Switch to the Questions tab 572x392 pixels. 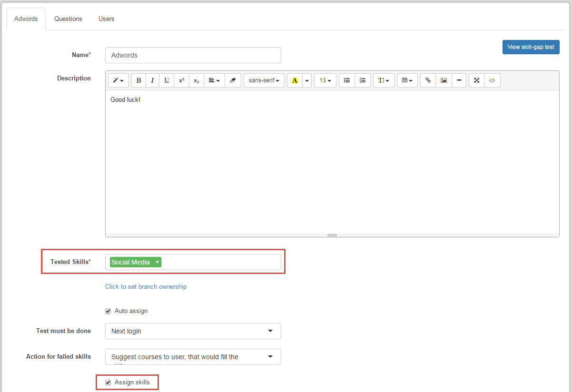68,19
